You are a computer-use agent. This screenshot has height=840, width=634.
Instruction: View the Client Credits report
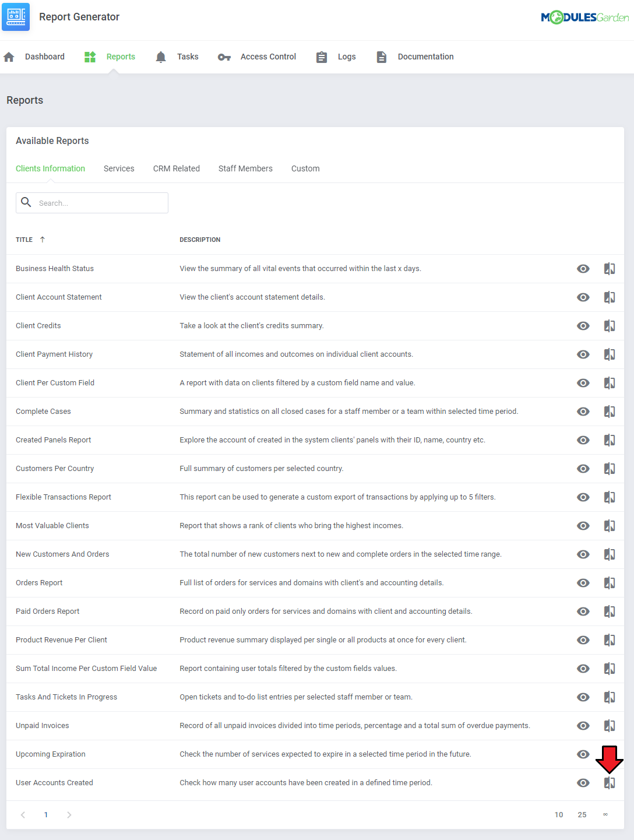(x=583, y=326)
